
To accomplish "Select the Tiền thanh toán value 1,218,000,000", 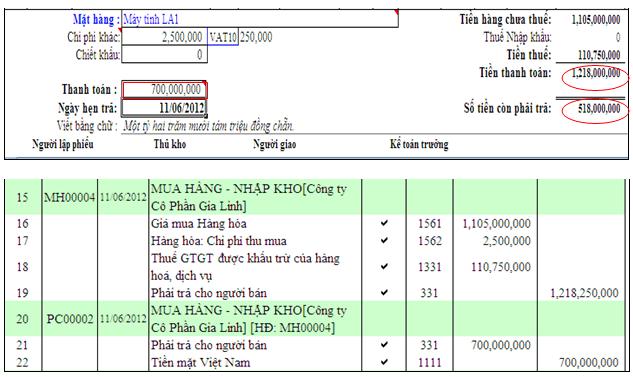I will pos(595,73).
